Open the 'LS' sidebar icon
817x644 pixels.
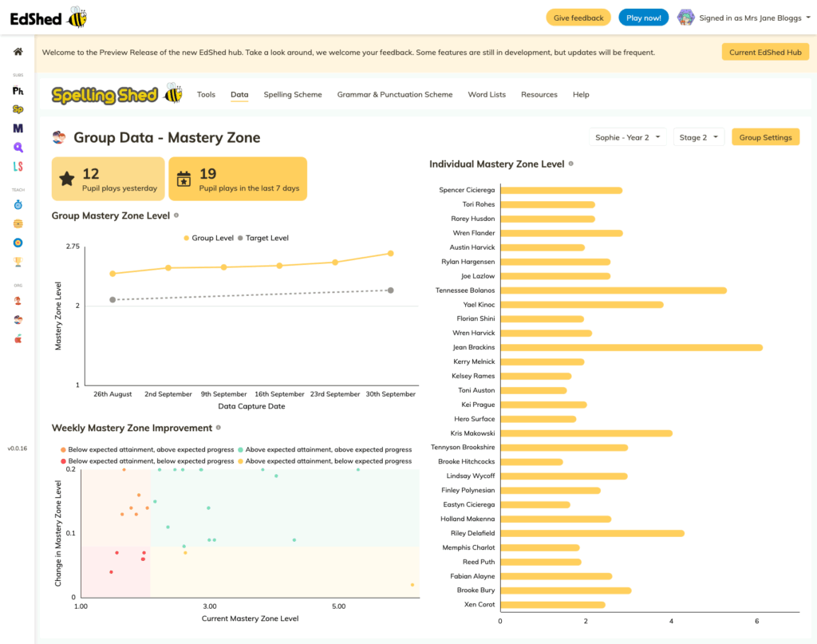(18, 166)
